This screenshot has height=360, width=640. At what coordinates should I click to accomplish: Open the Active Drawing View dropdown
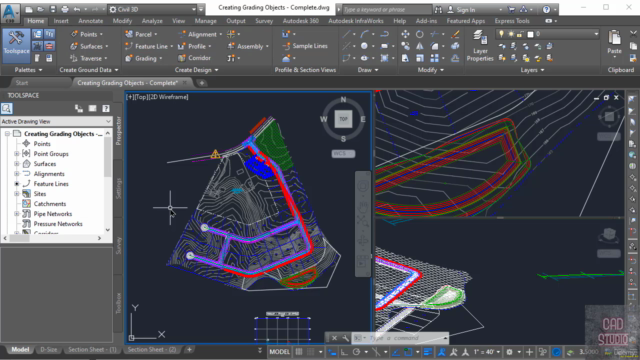tap(56, 121)
